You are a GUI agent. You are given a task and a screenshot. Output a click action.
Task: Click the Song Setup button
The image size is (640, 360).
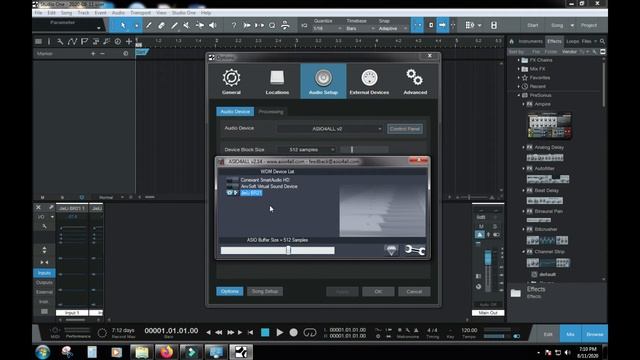(265, 291)
